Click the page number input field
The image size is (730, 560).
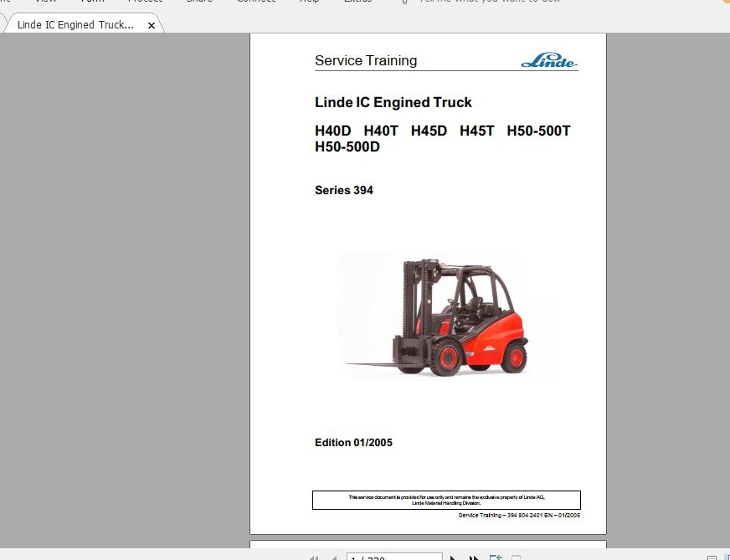click(x=393, y=557)
